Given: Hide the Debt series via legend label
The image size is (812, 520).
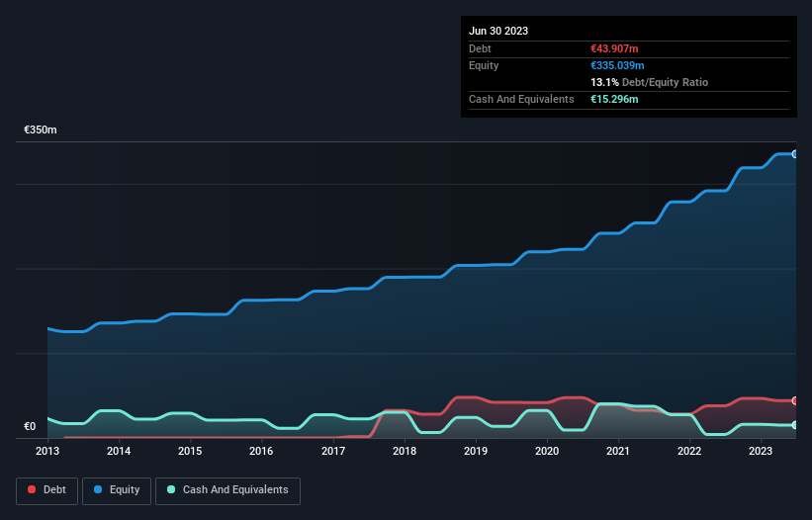Looking at the screenshot, I should [x=54, y=490].
